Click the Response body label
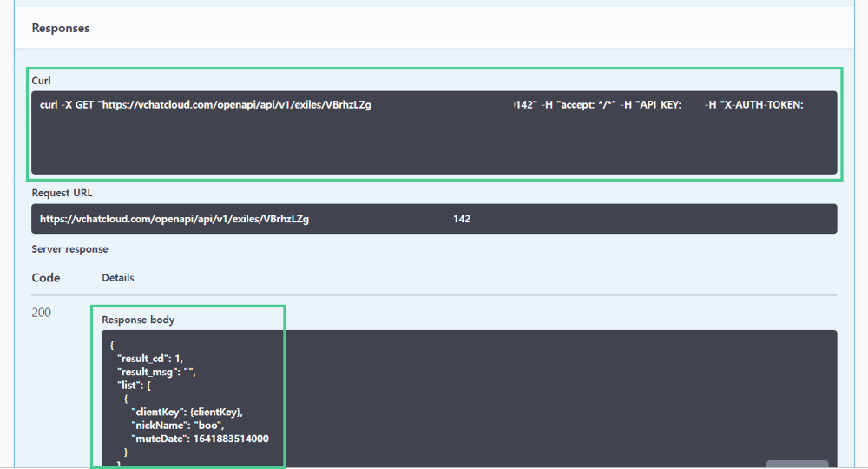Screen dimensions: 868x469 click(x=138, y=320)
